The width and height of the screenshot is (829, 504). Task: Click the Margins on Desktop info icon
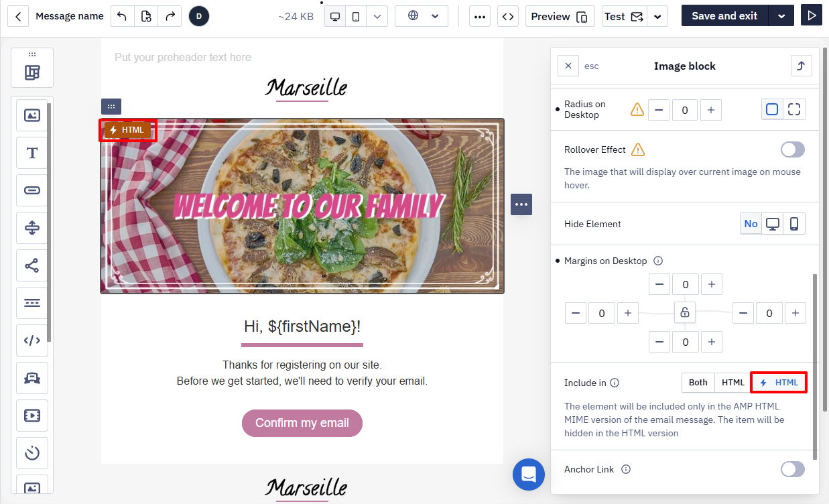tap(658, 261)
